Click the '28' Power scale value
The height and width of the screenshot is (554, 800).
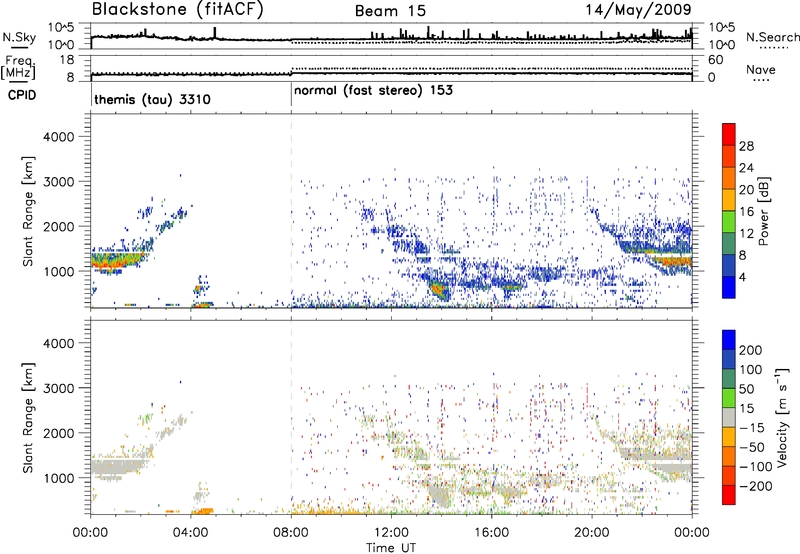[746, 146]
